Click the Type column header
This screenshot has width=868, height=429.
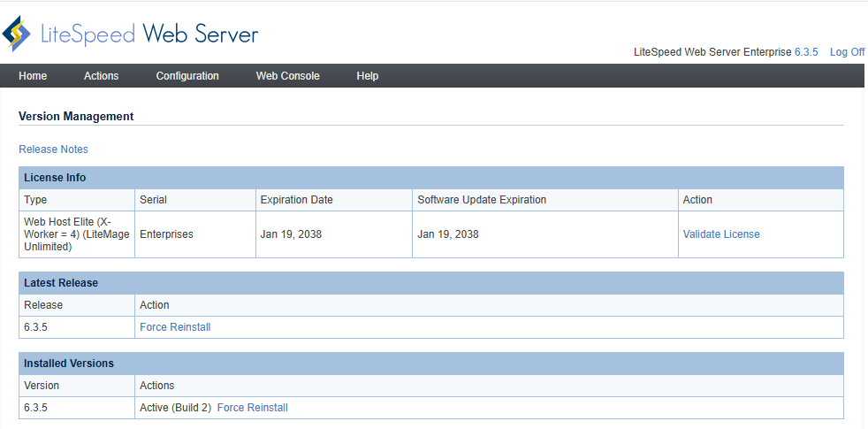77,200
